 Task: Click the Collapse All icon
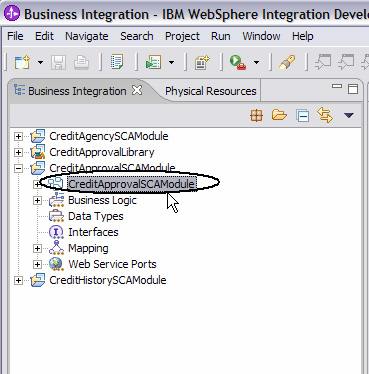(x=302, y=116)
